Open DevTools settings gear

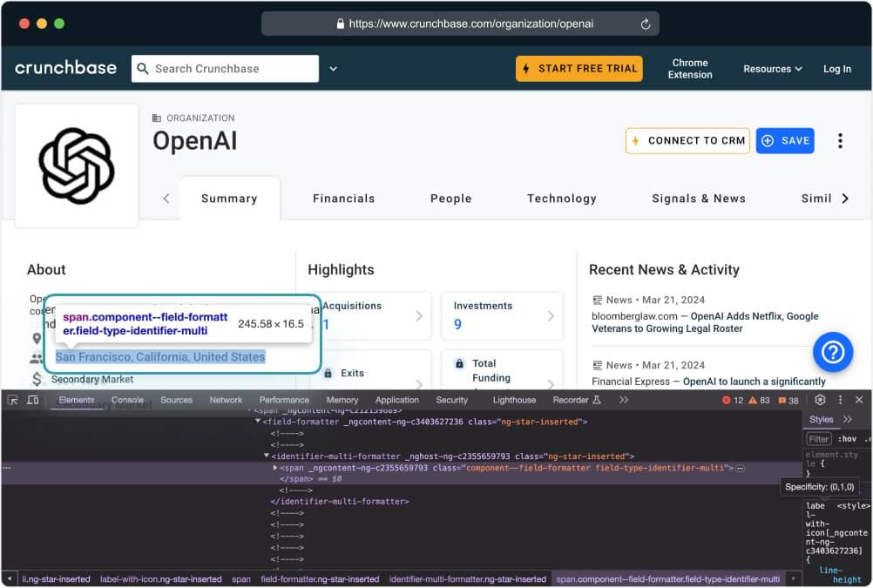pos(820,400)
